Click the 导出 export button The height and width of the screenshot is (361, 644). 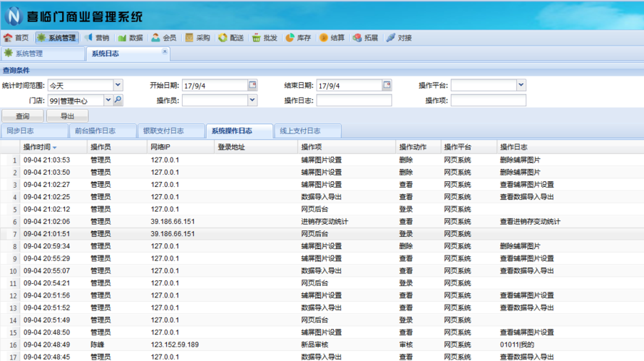pos(67,116)
